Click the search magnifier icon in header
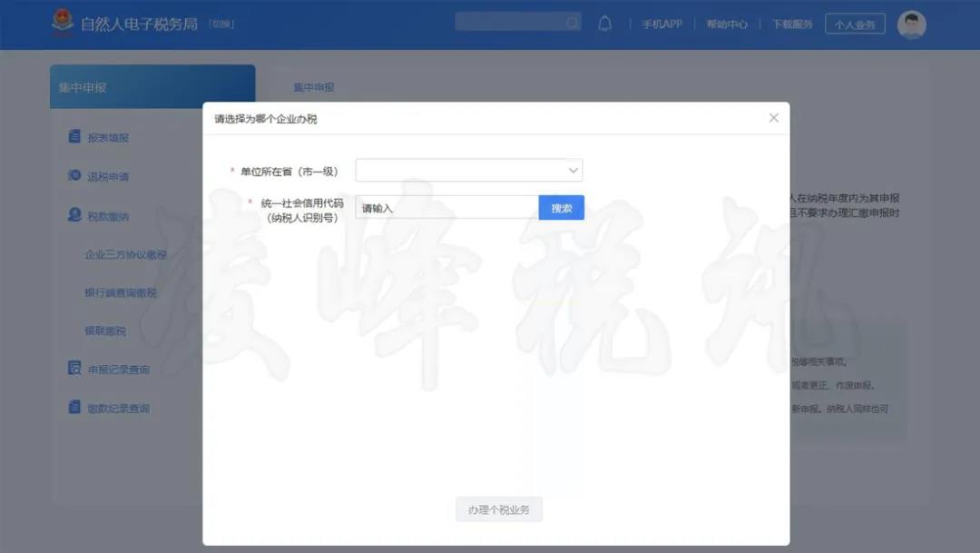 572,23
